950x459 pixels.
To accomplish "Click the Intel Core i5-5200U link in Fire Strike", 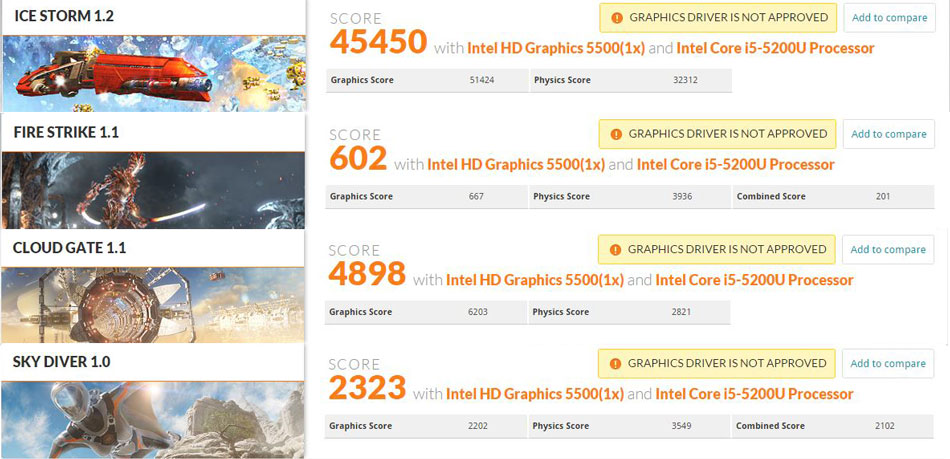I will click(736, 164).
